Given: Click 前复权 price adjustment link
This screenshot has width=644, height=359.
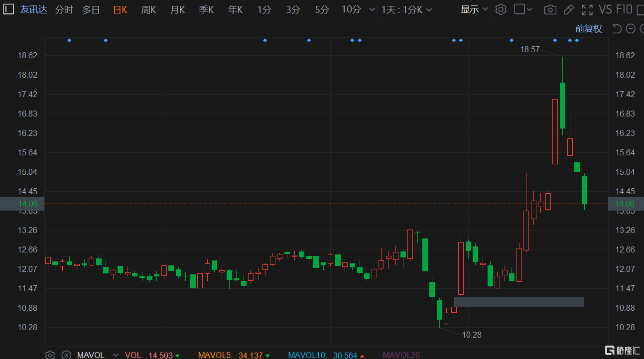Looking at the screenshot, I should (589, 29).
